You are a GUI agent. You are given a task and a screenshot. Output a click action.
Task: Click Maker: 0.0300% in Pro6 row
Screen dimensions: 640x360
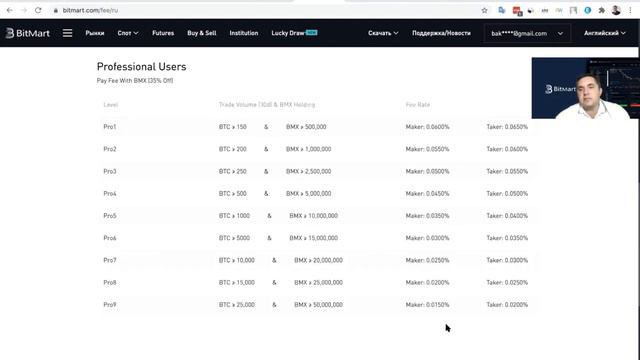[x=427, y=238]
